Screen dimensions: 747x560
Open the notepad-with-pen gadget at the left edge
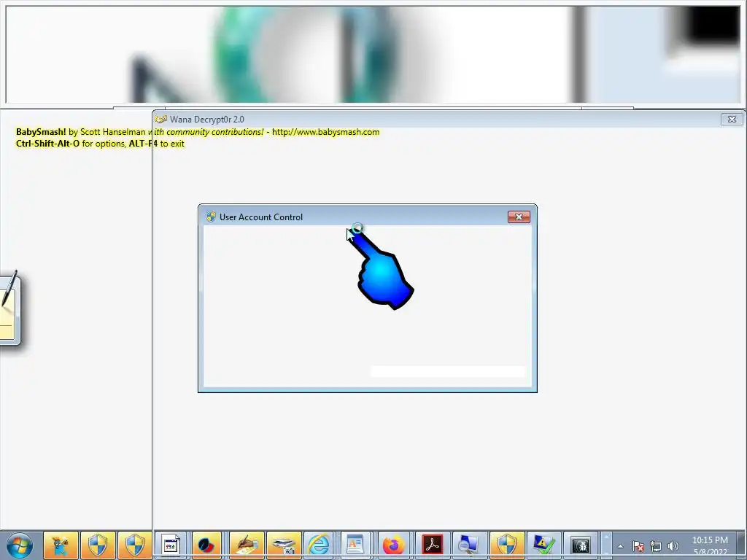pos(9,307)
